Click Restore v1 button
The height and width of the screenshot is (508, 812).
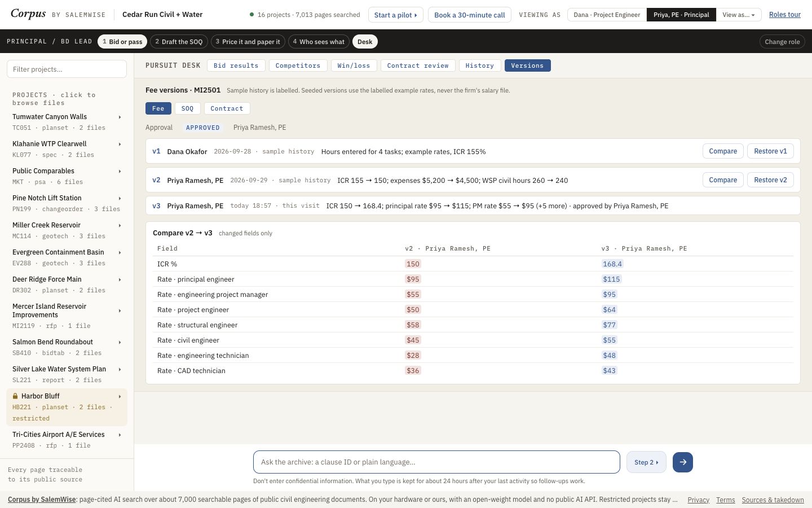(x=770, y=151)
